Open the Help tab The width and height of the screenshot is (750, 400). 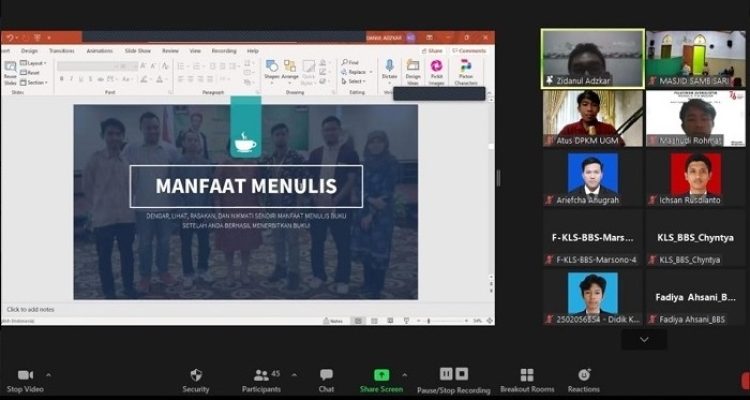pyautogui.click(x=253, y=51)
